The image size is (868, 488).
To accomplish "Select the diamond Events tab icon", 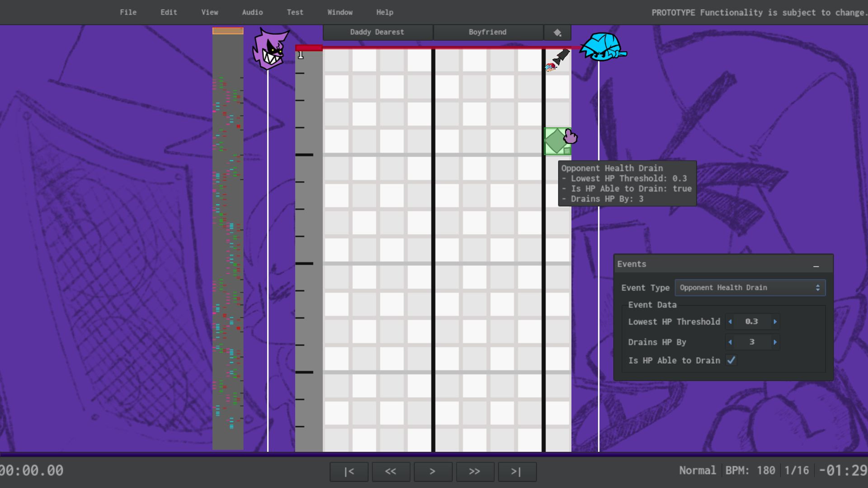I will point(557,32).
